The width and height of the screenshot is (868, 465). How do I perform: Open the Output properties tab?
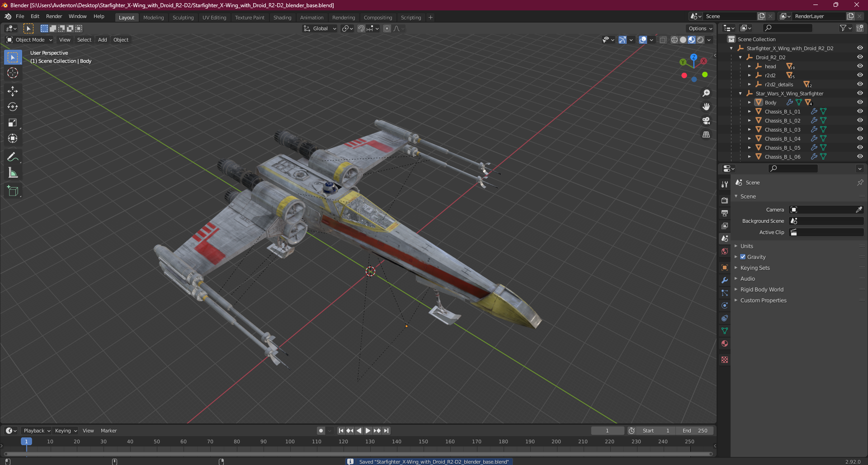(725, 213)
